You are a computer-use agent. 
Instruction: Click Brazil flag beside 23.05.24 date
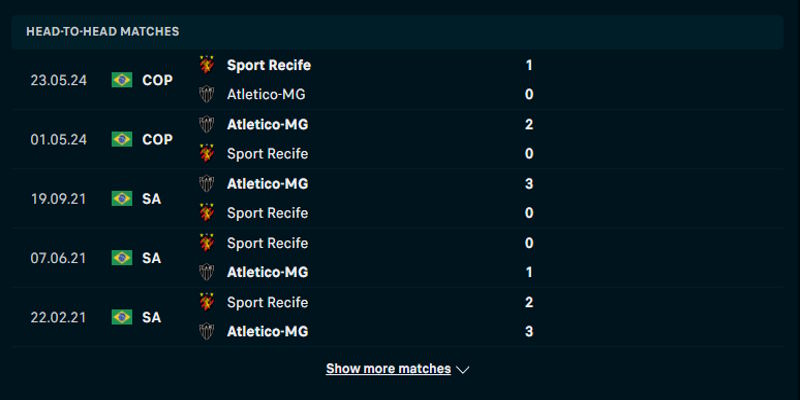122,80
